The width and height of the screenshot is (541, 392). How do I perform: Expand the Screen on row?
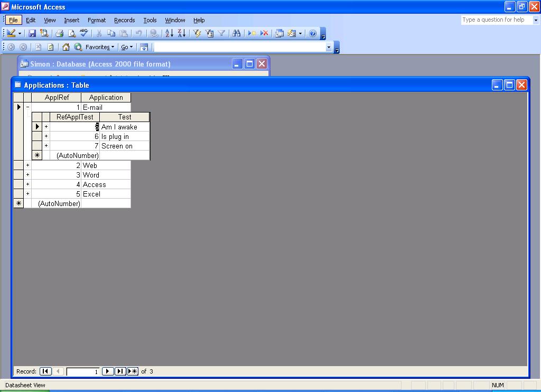[46, 146]
